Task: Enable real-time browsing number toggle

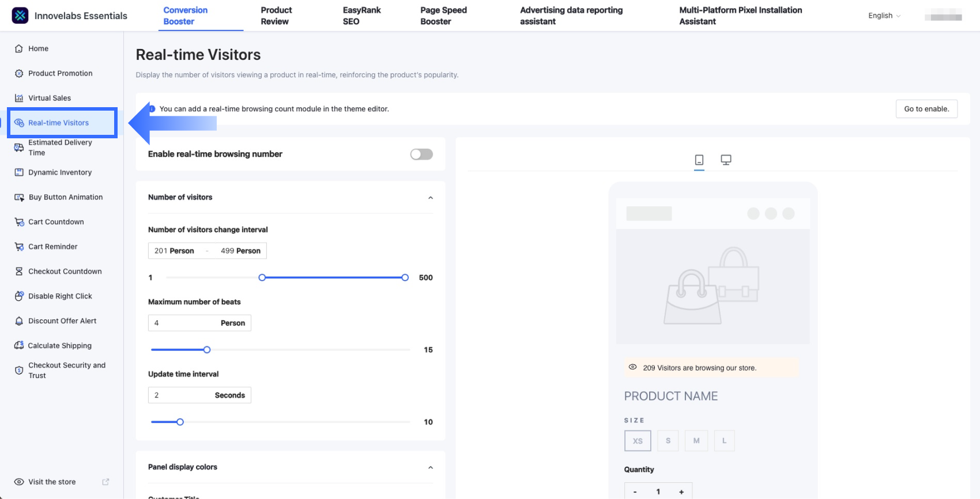Action: tap(421, 154)
